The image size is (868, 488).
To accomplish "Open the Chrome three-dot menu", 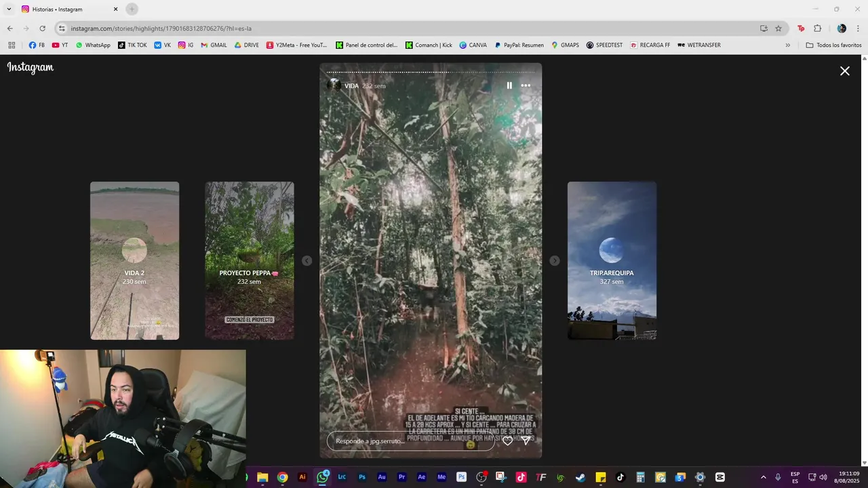I will [x=858, y=28].
